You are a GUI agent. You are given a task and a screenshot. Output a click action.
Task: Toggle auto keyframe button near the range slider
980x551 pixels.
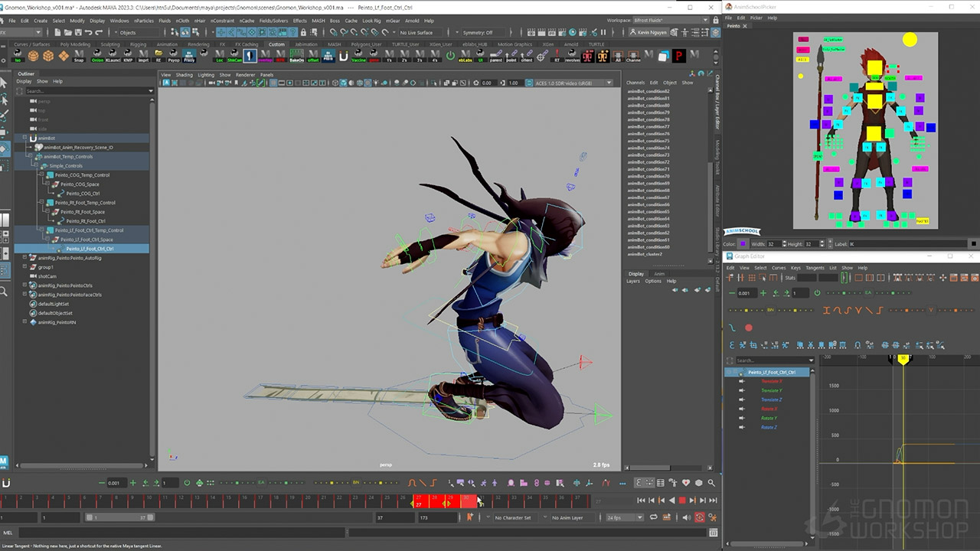[x=699, y=517]
